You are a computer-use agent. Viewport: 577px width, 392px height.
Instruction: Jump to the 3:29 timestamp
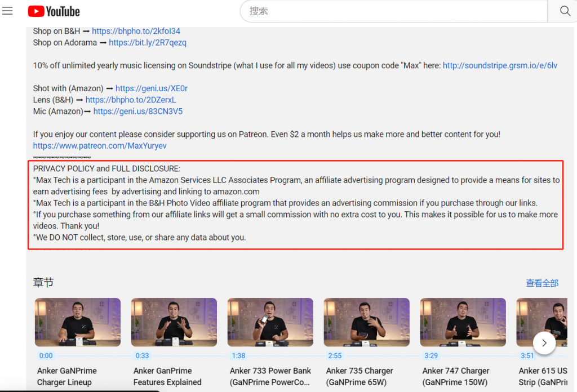pos(431,356)
